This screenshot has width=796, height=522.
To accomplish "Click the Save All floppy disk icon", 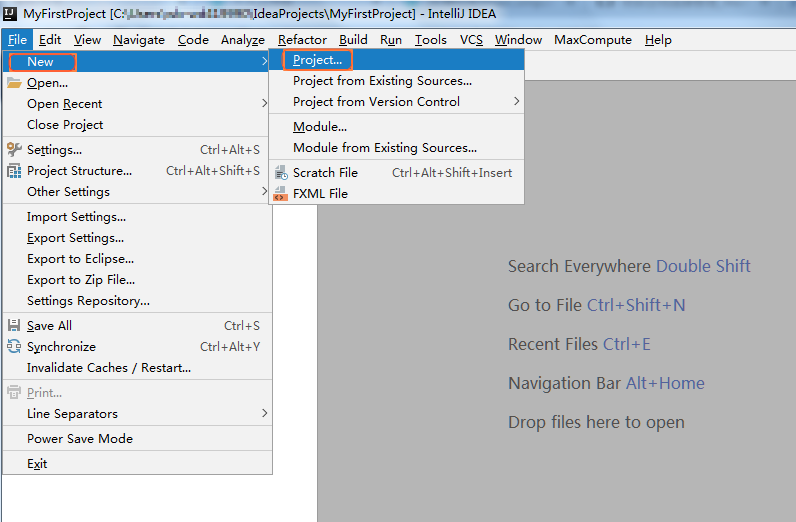I will 14,326.
